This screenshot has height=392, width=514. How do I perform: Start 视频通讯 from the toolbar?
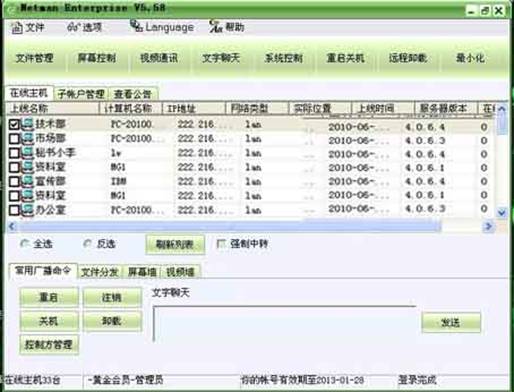click(159, 58)
